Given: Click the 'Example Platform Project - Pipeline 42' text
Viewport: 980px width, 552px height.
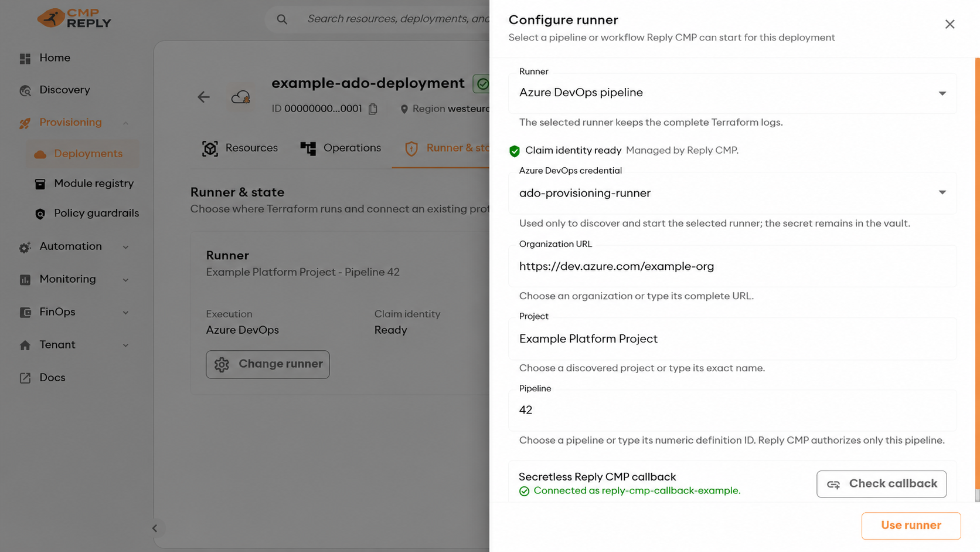Looking at the screenshot, I should click(302, 272).
